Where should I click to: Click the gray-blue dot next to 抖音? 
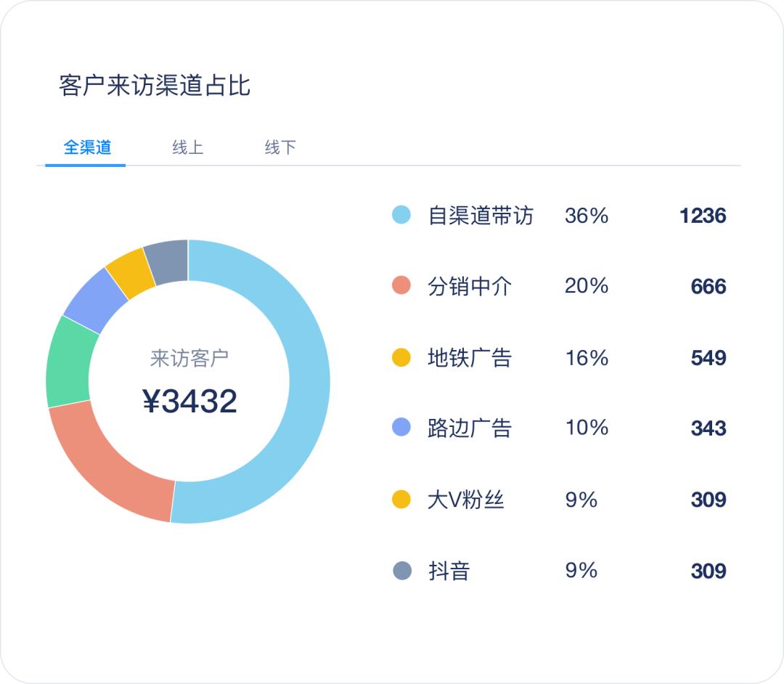pos(401,571)
